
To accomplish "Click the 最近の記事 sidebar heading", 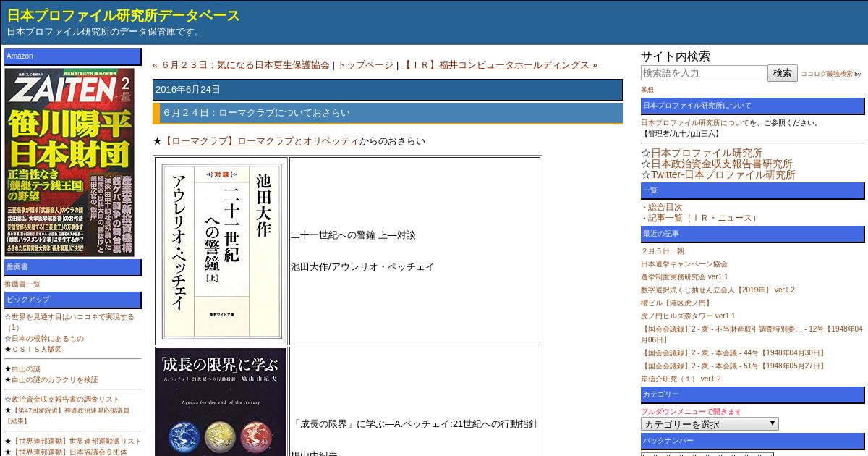I will pos(753,235).
